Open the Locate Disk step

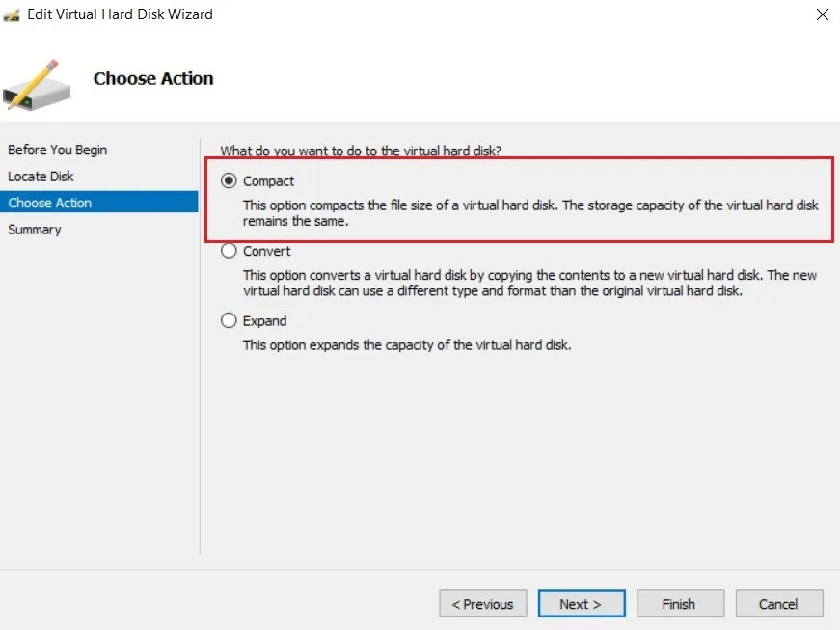[x=41, y=177]
